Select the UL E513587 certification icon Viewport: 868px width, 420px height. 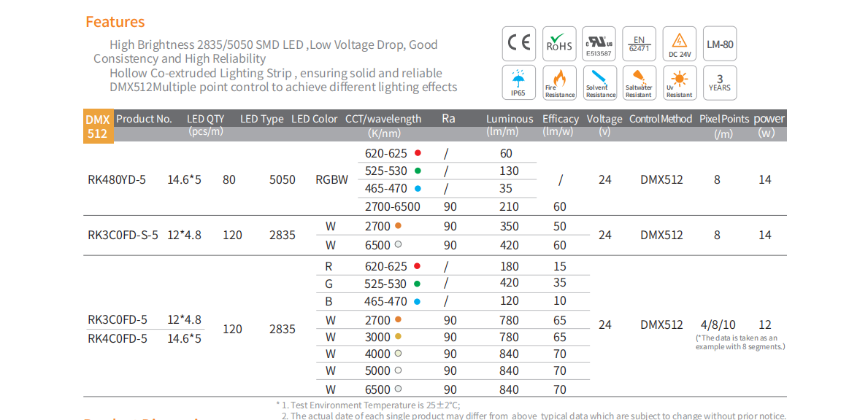599,44
